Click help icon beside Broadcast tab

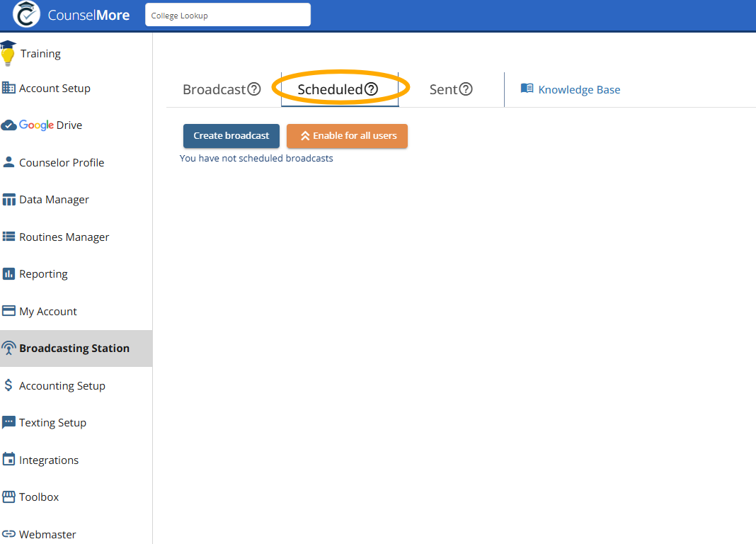click(254, 89)
